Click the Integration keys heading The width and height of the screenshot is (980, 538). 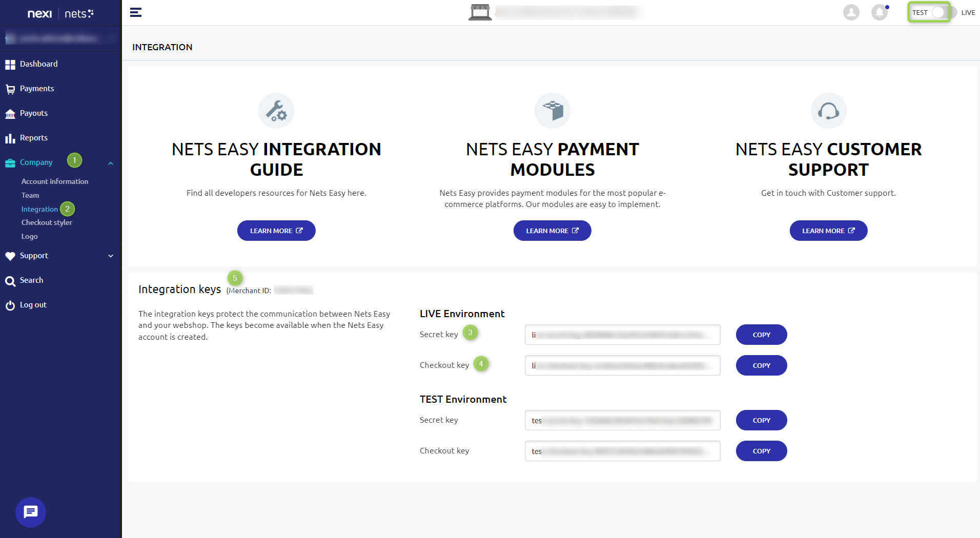[x=180, y=289]
